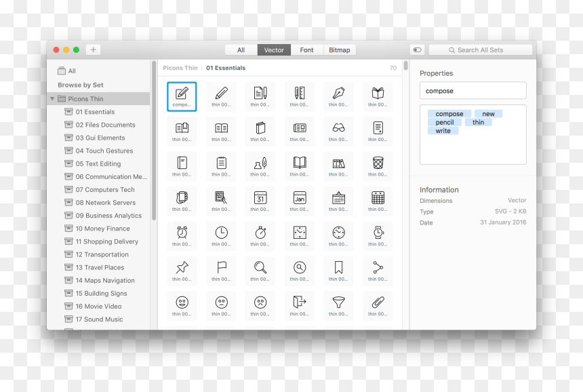The width and height of the screenshot is (583, 392).
Task: Select the ruler and pencil icon
Action: tap(300, 96)
